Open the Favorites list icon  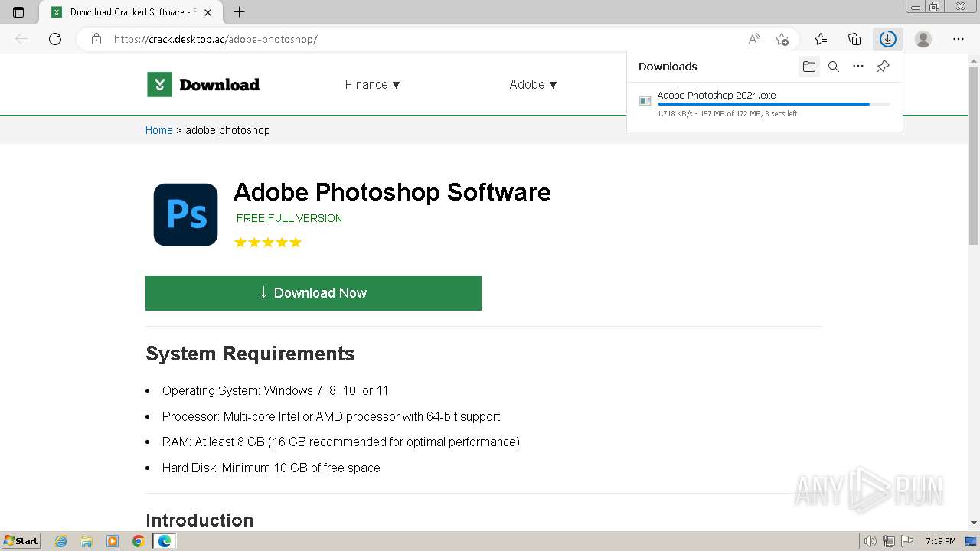821,39
